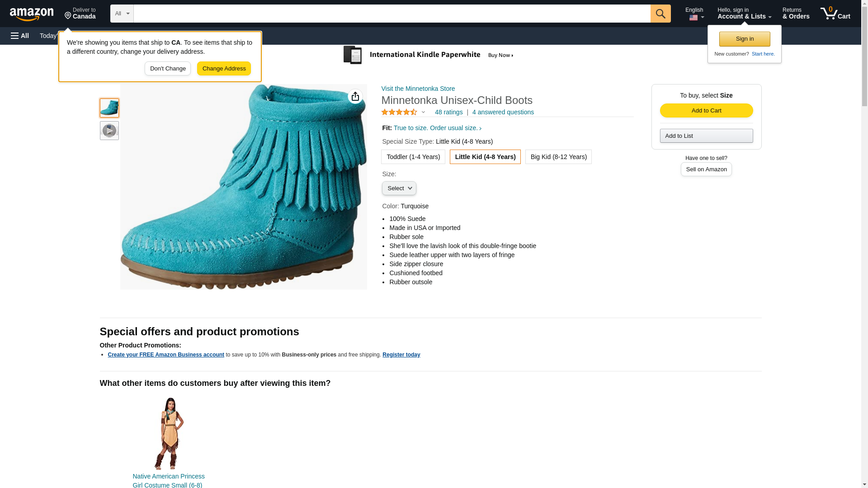868x488 pixels.
Task: Select Little Kid (4-8 Years) size type
Action: click(485, 157)
